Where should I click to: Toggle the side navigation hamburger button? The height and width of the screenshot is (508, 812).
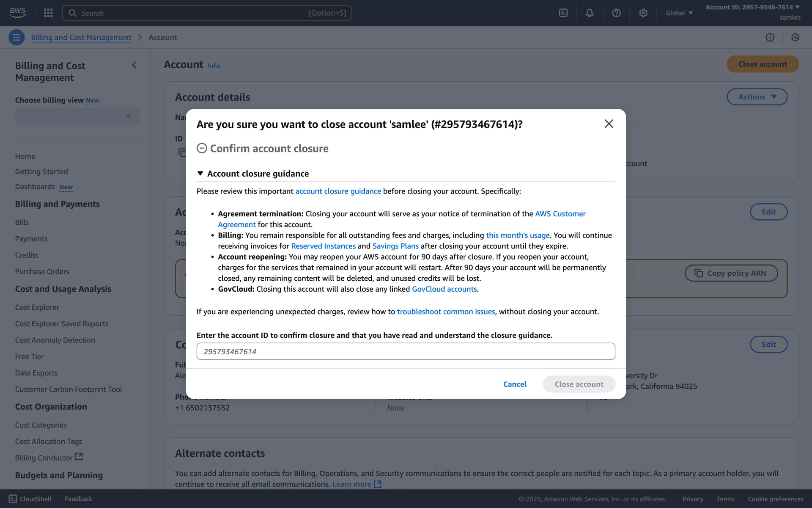click(16, 37)
